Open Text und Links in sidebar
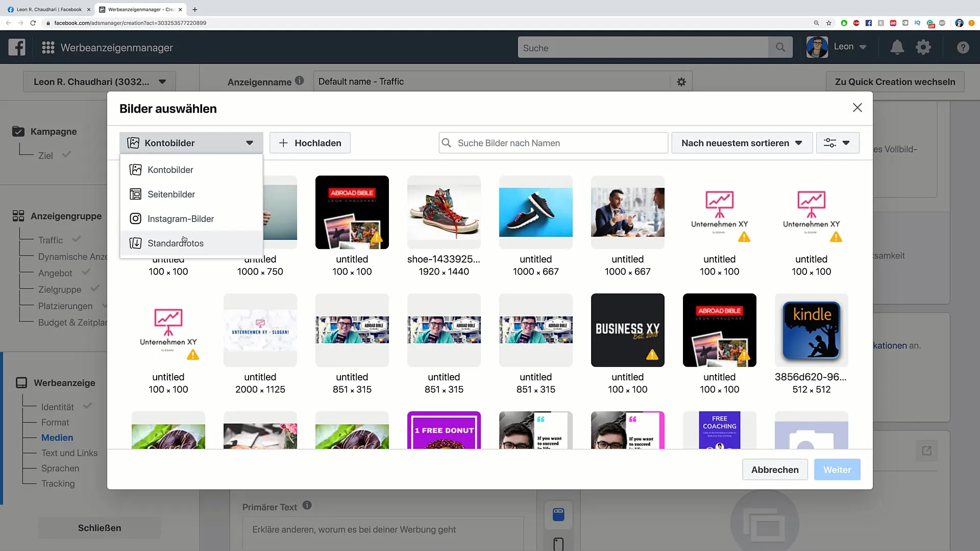This screenshot has height=551, width=980. tap(69, 453)
